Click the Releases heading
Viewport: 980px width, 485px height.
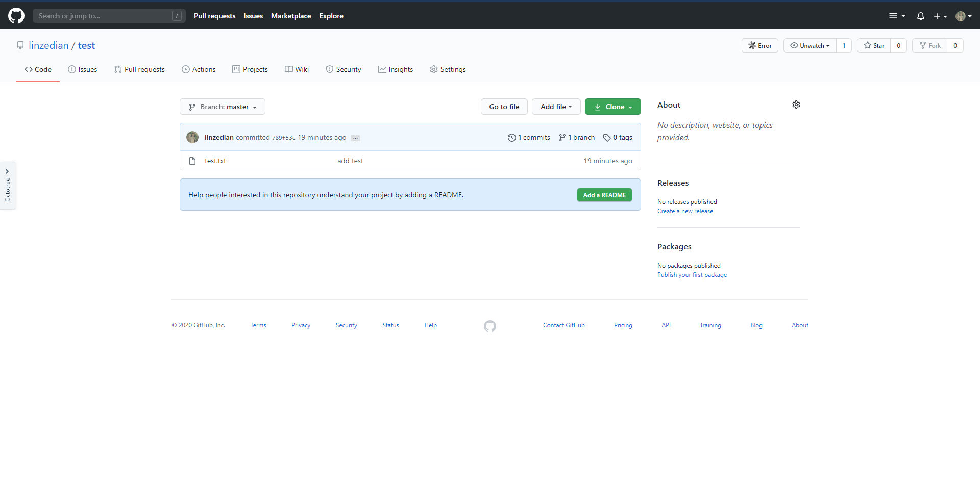(x=673, y=183)
